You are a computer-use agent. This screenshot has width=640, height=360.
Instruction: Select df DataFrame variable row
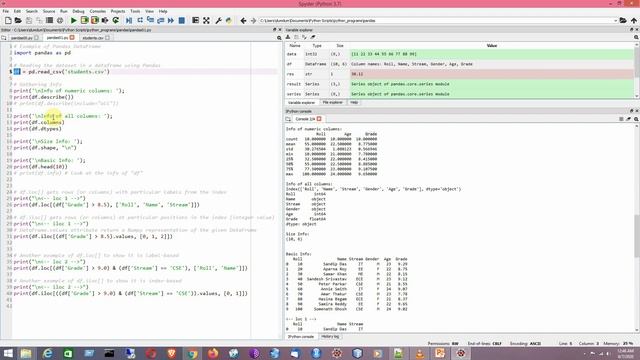point(459,64)
